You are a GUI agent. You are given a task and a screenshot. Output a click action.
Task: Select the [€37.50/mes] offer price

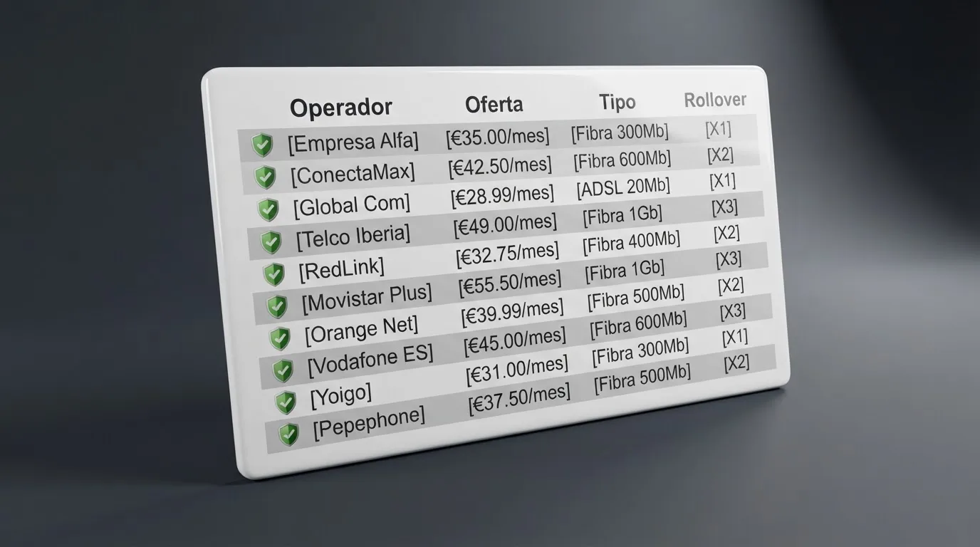520,400
